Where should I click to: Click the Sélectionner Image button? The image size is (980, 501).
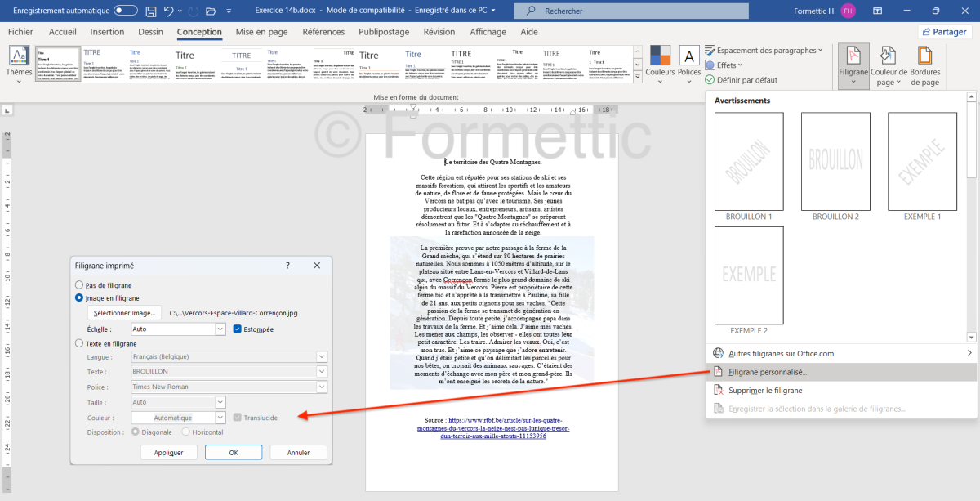pyautogui.click(x=124, y=312)
